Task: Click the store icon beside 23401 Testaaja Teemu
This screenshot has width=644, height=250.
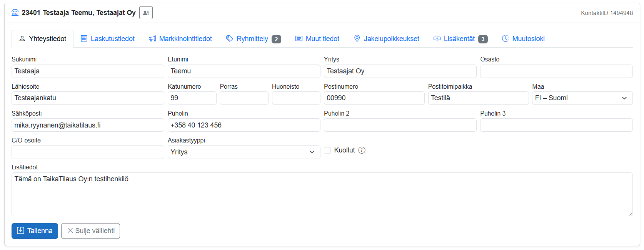Action: [15, 13]
